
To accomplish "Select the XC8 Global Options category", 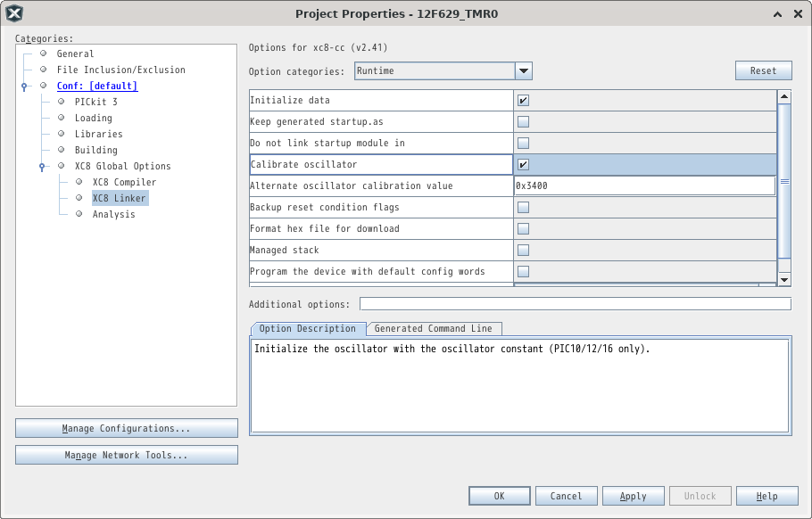I will click(123, 166).
